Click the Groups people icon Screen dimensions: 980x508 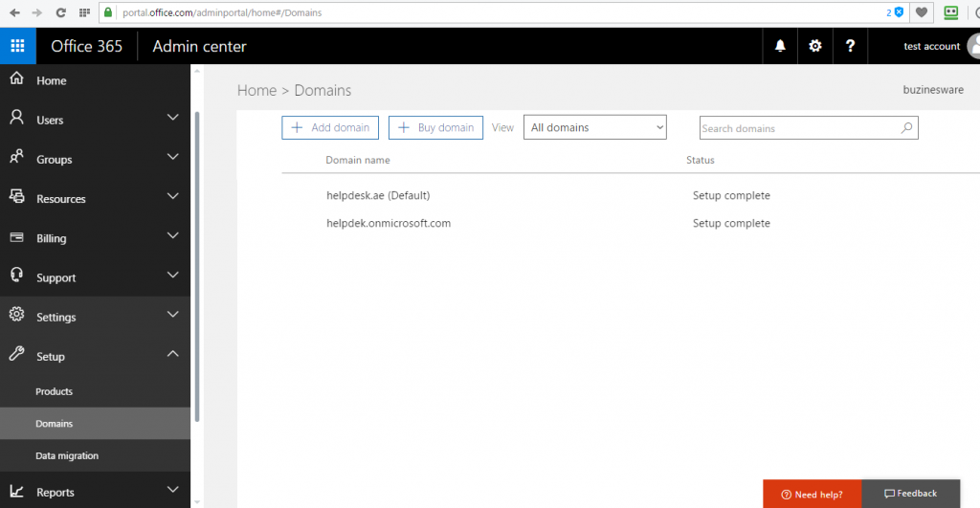coord(17,157)
